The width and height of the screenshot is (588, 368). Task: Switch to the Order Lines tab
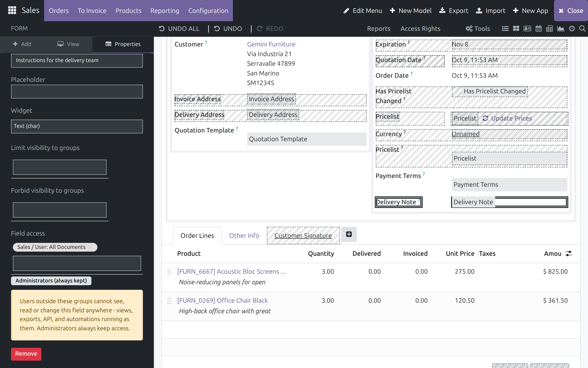197,236
